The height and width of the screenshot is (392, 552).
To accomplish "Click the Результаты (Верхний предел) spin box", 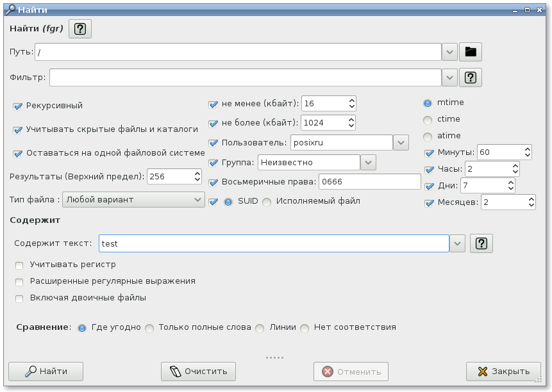I will point(174,177).
